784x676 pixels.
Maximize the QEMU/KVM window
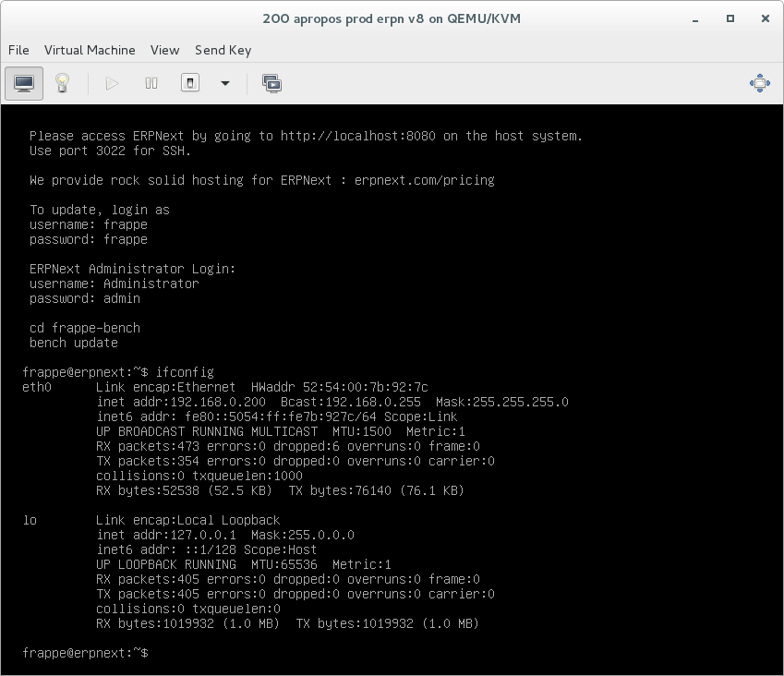point(730,18)
